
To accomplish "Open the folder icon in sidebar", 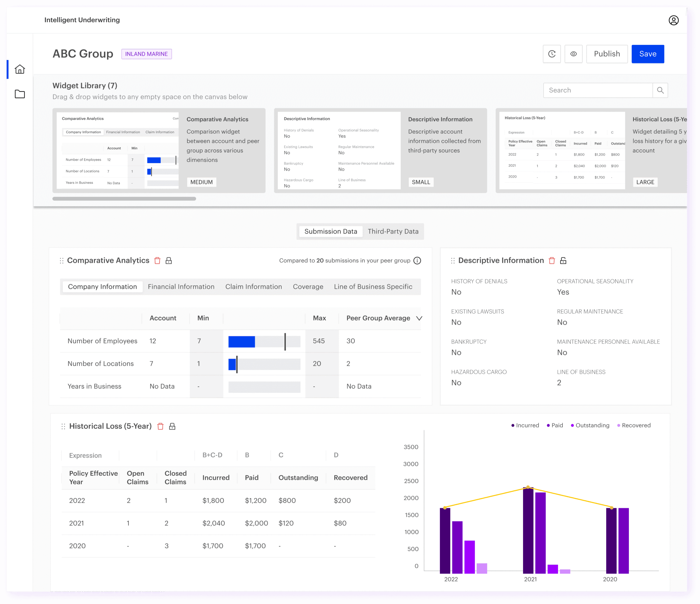I will (x=20, y=94).
